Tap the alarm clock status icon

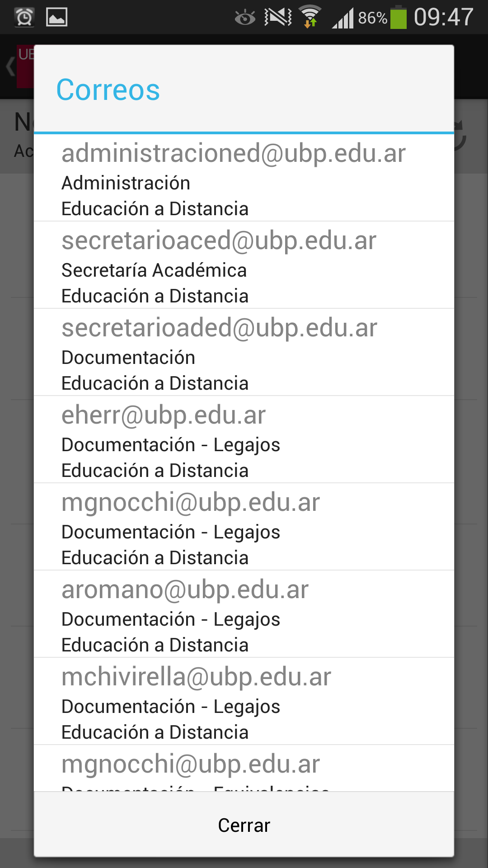point(24,18)
